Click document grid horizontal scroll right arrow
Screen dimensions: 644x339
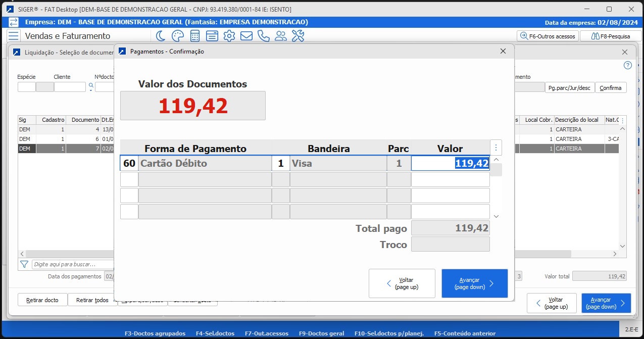[615, 254]
